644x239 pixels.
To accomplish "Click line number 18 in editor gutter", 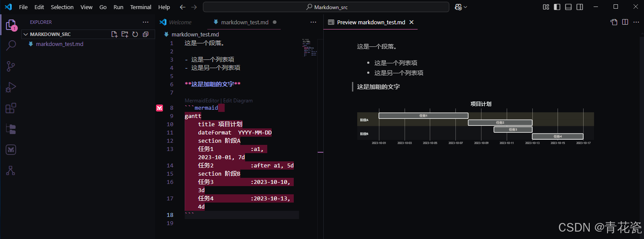I will pyautogui.click(x=169, y=215).
